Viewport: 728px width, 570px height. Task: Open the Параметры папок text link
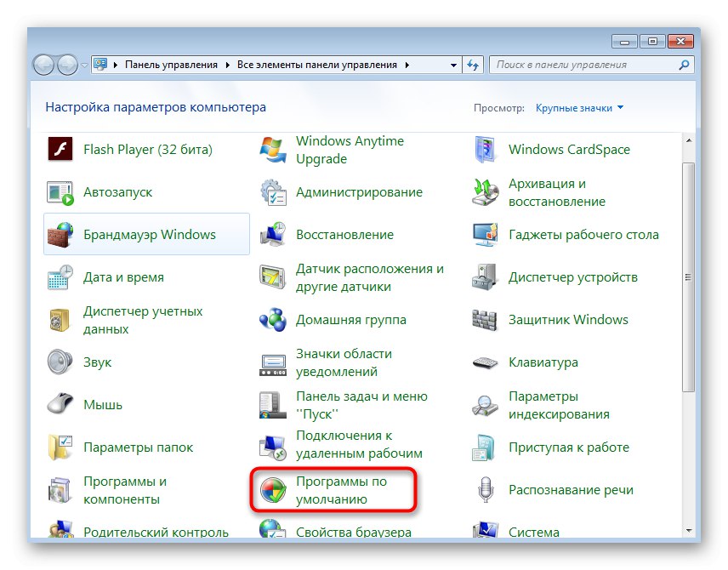[138, 447]
